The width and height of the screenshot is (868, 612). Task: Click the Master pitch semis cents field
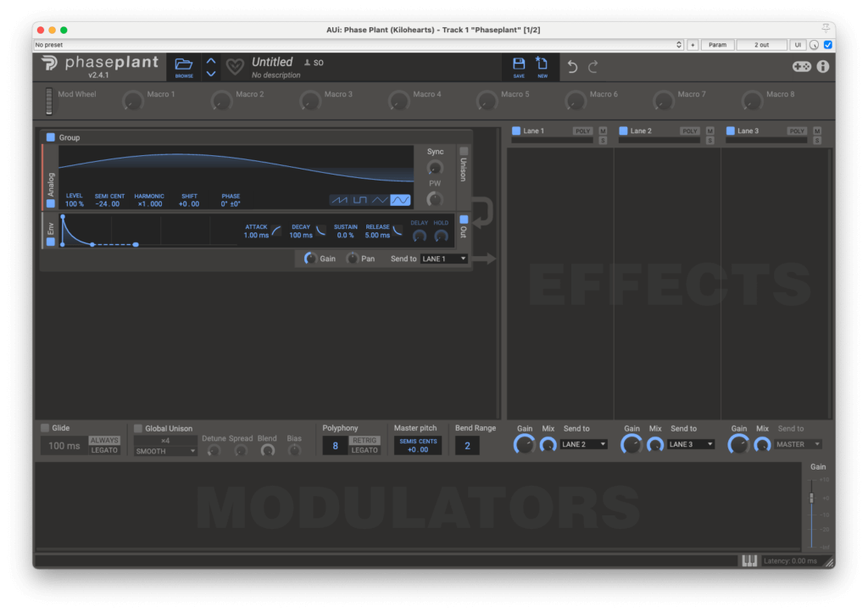pyautogui.click(x=418, y=446)
